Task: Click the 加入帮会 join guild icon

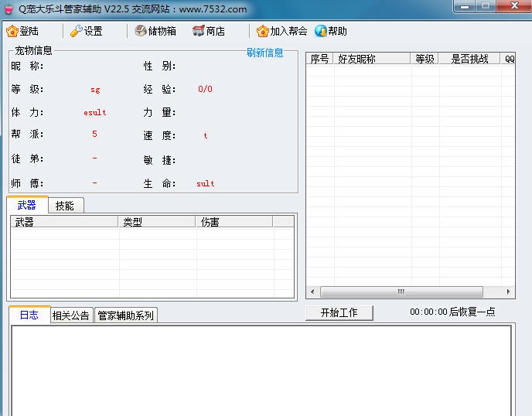Action: tap(263, 31)
